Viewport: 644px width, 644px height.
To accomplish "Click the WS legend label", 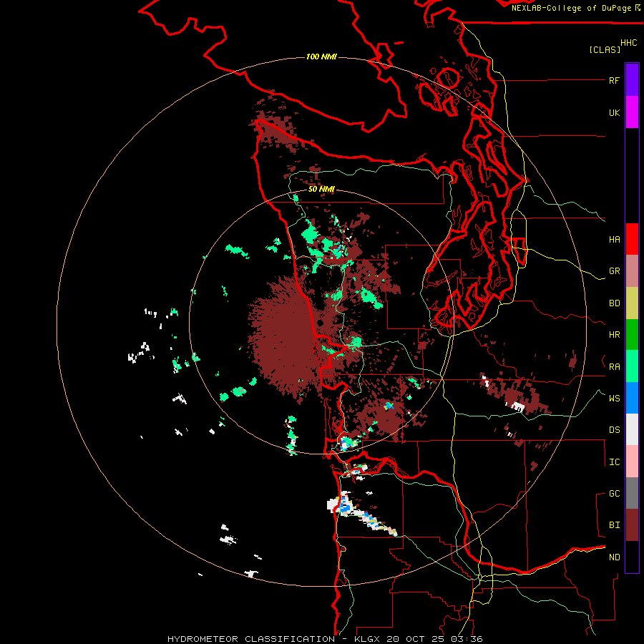I will [x=614, y=398].
